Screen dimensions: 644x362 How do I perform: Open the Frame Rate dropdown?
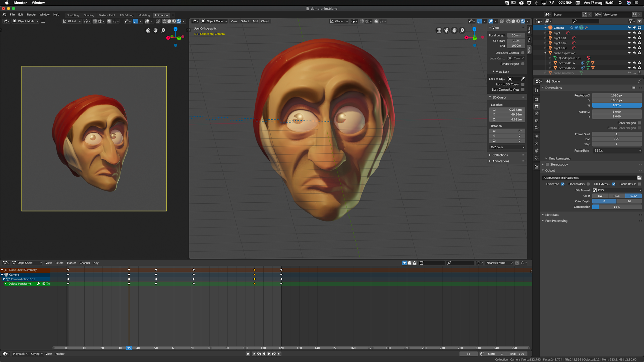coord(617,151)
